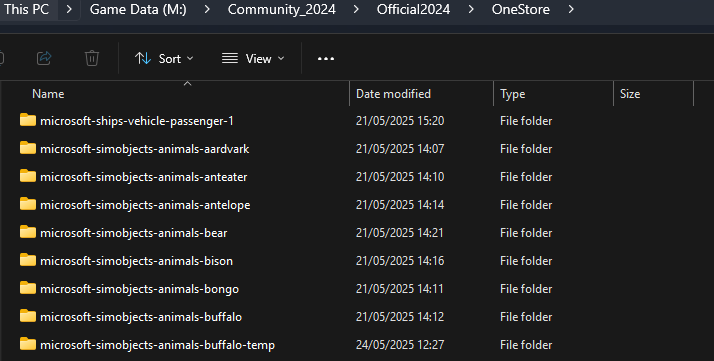Image resolution: width=714 pixels, height=361 pixels.
Task: Click folder icon of microsoft-simobjects-animals-bongo
Action: pos(28,288)
